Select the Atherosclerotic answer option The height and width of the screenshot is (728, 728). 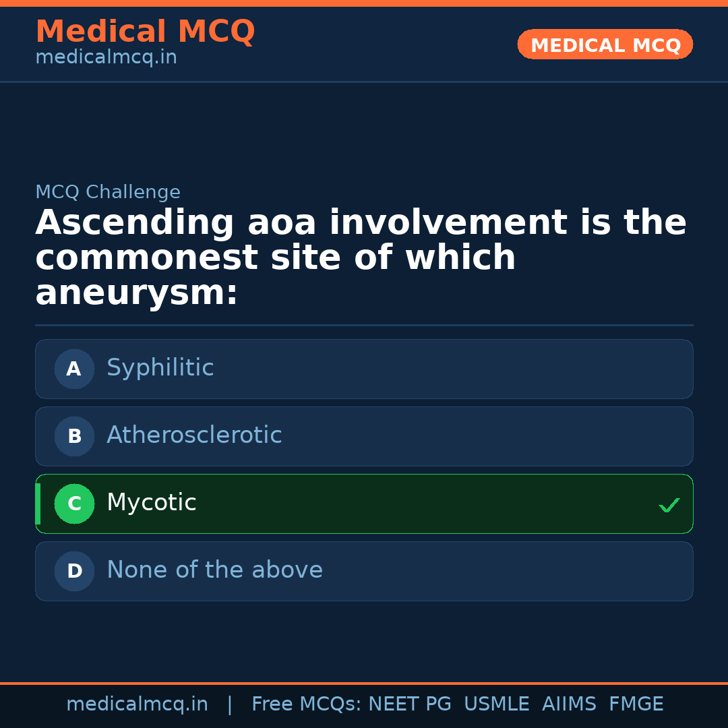[x=364, y=436]
